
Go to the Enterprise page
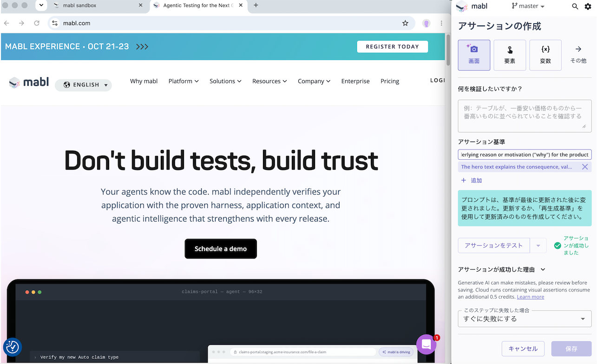tap(355, 81)
